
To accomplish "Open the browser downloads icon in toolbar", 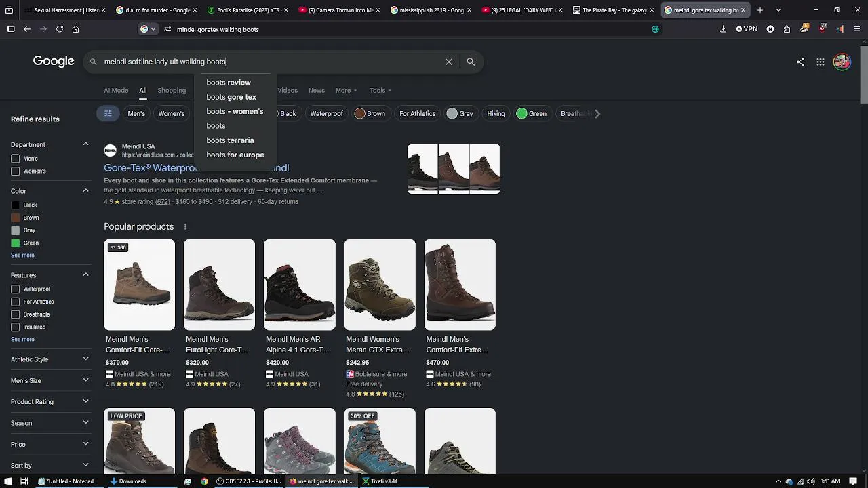I will point(723,29).
